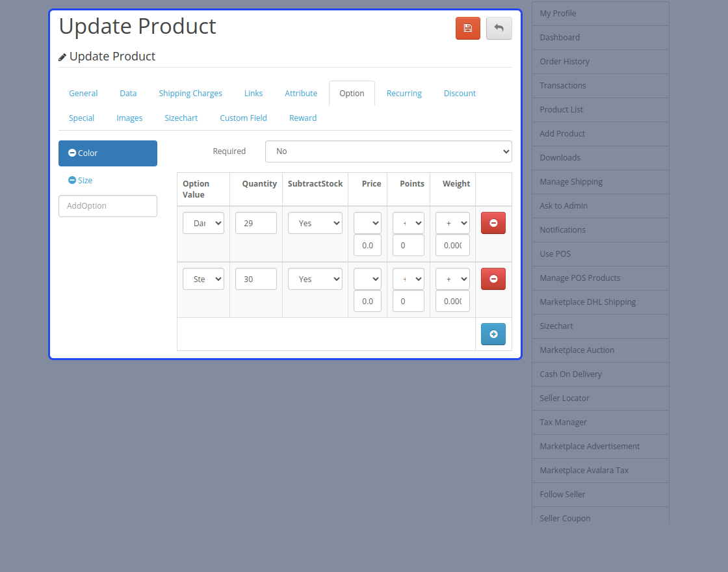The image size is (728, 572).
Task: Select the Option tab
Action: (x=352, y=94)
